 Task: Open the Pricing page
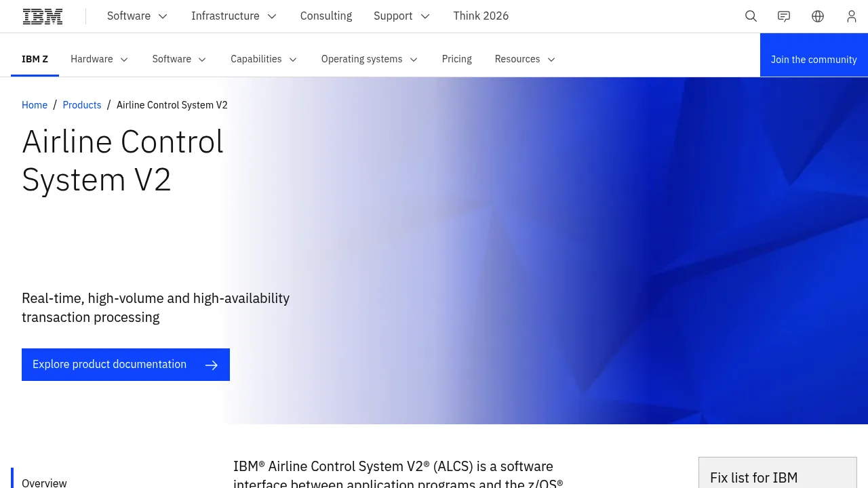(457, 59)
